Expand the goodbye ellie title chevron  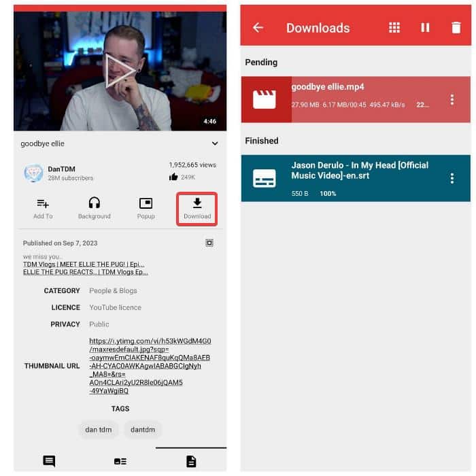(215, 143)
